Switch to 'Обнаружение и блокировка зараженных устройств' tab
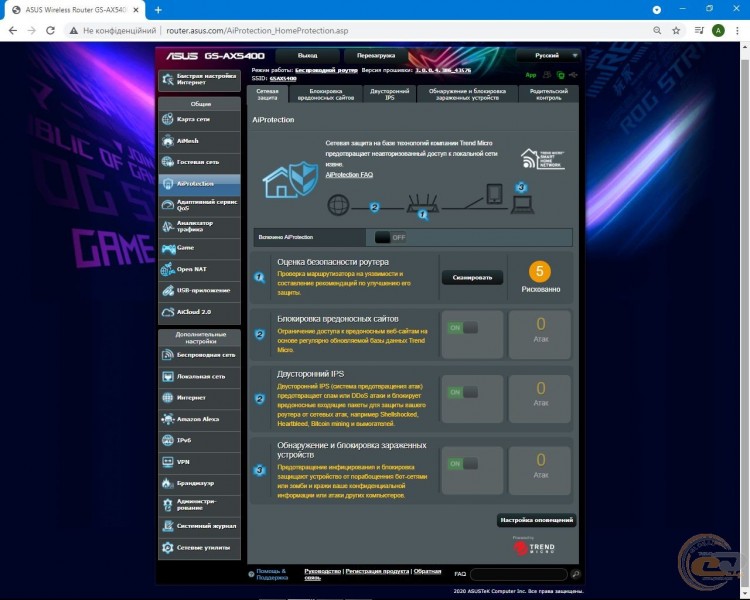Viewport: 750px width, 600px height. point(467,94)
